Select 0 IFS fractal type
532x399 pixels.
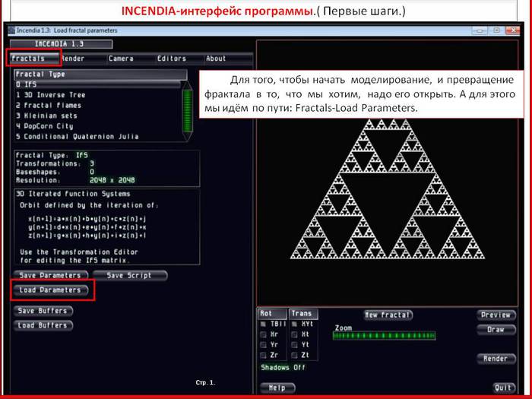[98, 84]
